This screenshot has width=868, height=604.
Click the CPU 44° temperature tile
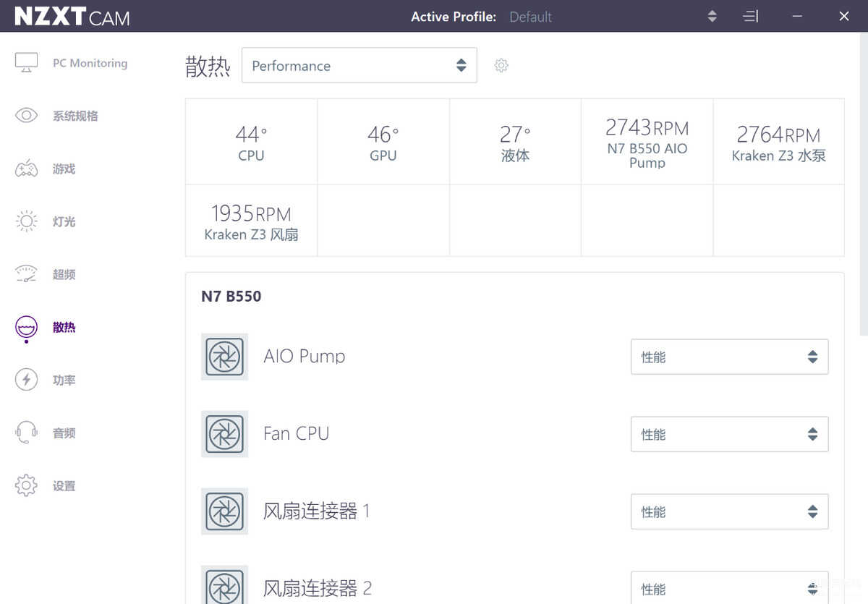coord(251,142)
